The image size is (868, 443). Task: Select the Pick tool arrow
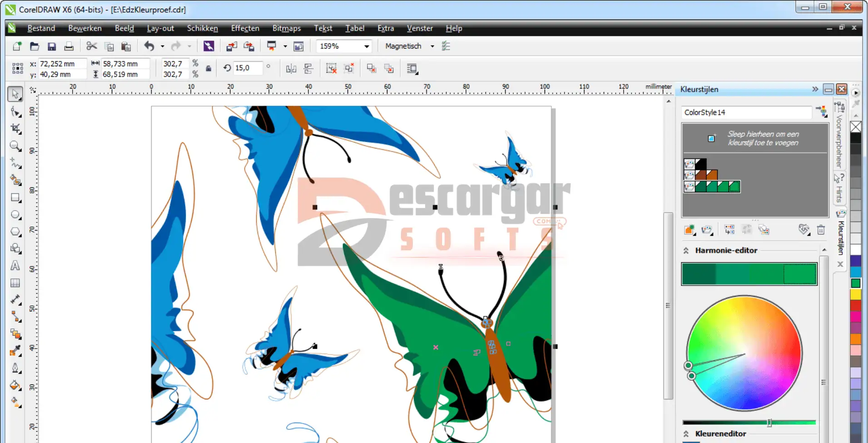pos(15,94)
